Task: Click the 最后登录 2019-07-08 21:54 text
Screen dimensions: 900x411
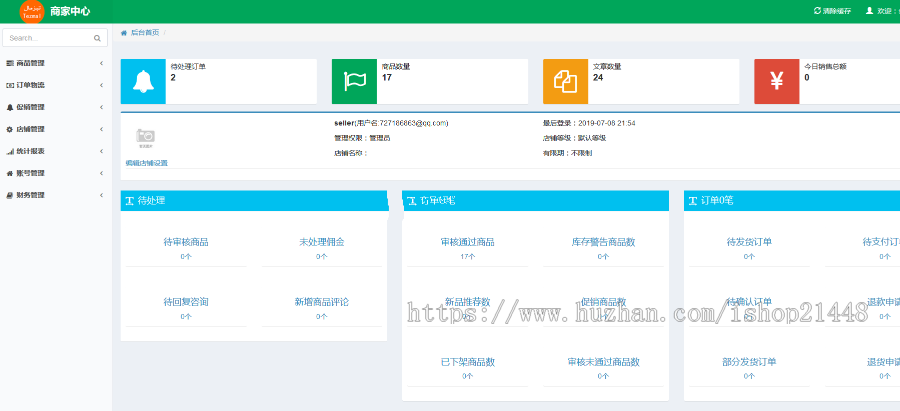Action: click(589, 123)
